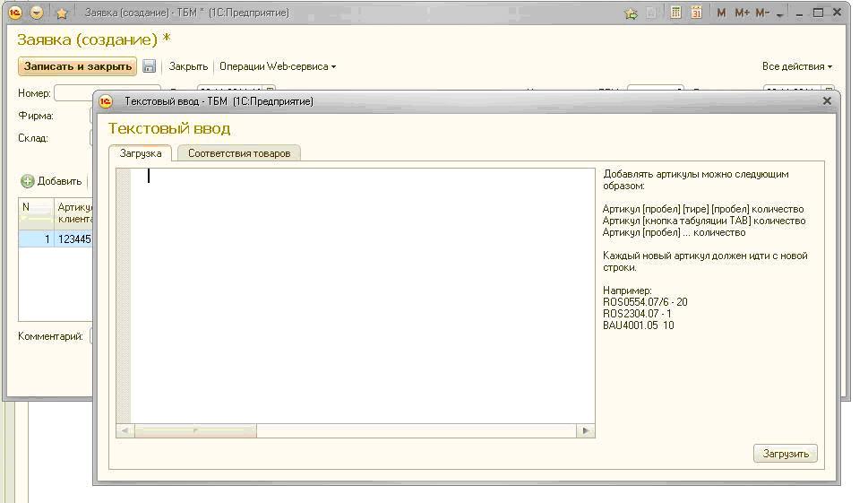Click the M- memory subtract button
The height and width of the screenshot is (503, 868).
762,13
